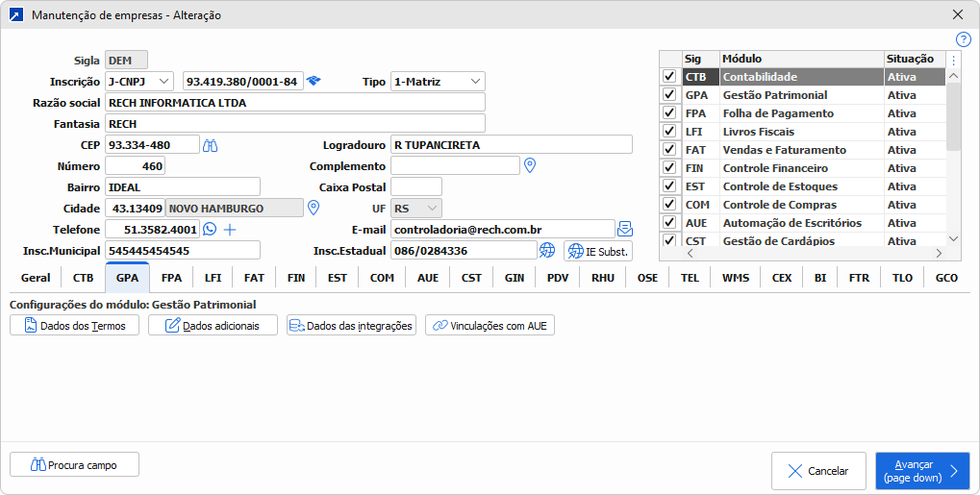Uncheck the CTB Contabilidade module checkbox
The height and width of the screenshot is (495, 980).
tap(669, 77)
